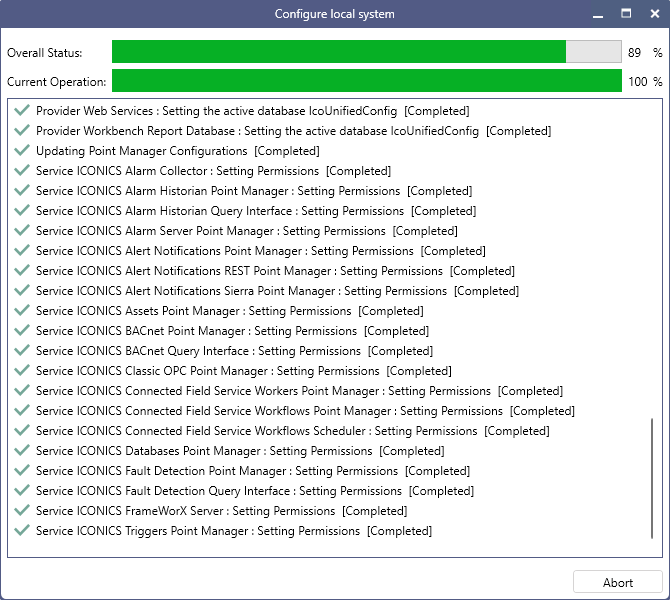This screenshot has height=600, width=670.
Task: Click checkmark beside Alert Notifications REST Point Manager
Action: 22,271
